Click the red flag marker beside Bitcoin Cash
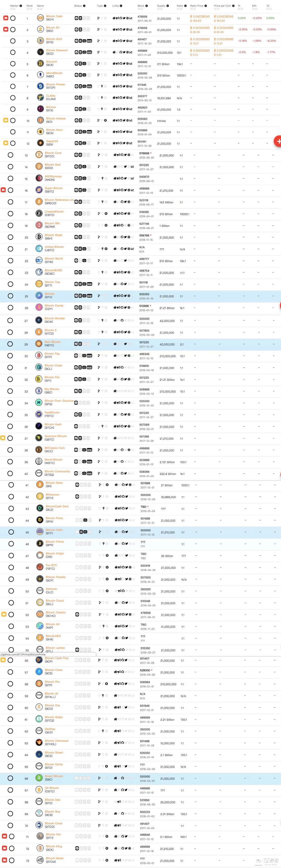Viewport: 281px width, 868px height. (6, 18)
